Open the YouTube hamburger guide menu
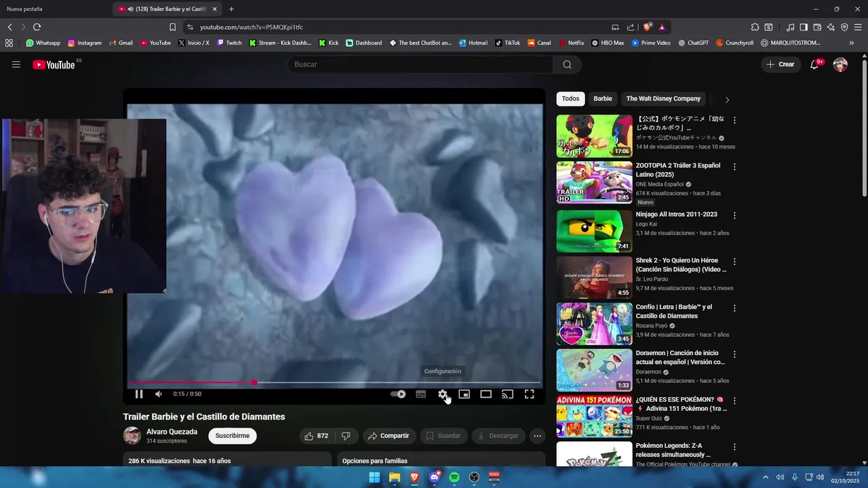 click(16, 64)
